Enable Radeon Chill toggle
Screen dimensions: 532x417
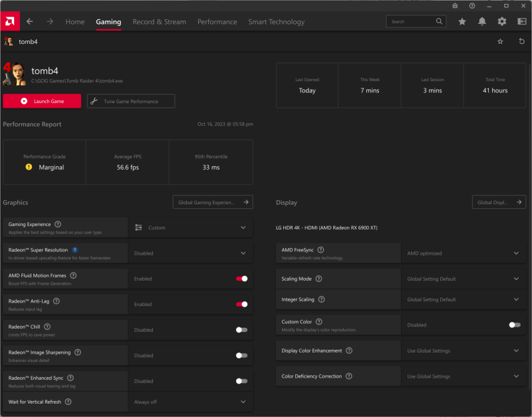click(x=241, y=330)
